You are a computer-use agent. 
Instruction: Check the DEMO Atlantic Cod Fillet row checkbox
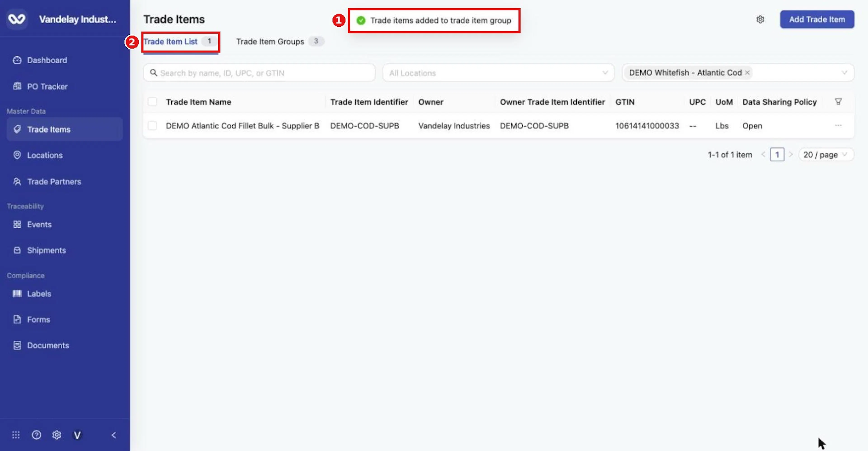coord(152,126)
